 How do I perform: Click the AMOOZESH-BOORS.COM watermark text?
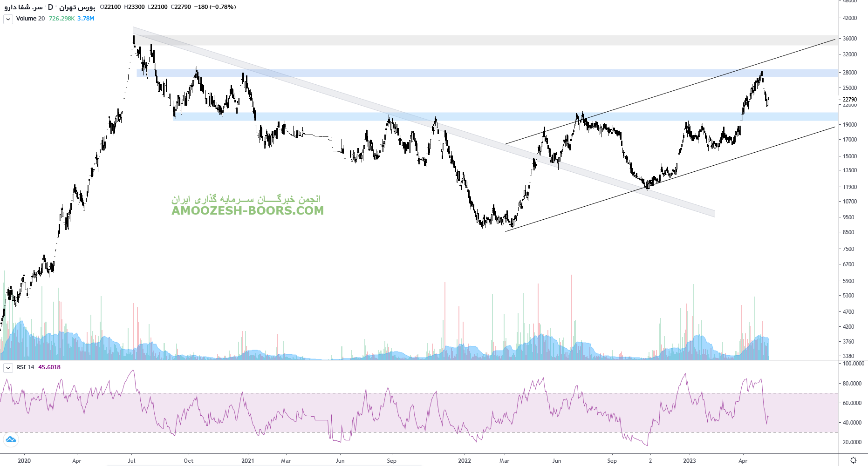(247, 210)
